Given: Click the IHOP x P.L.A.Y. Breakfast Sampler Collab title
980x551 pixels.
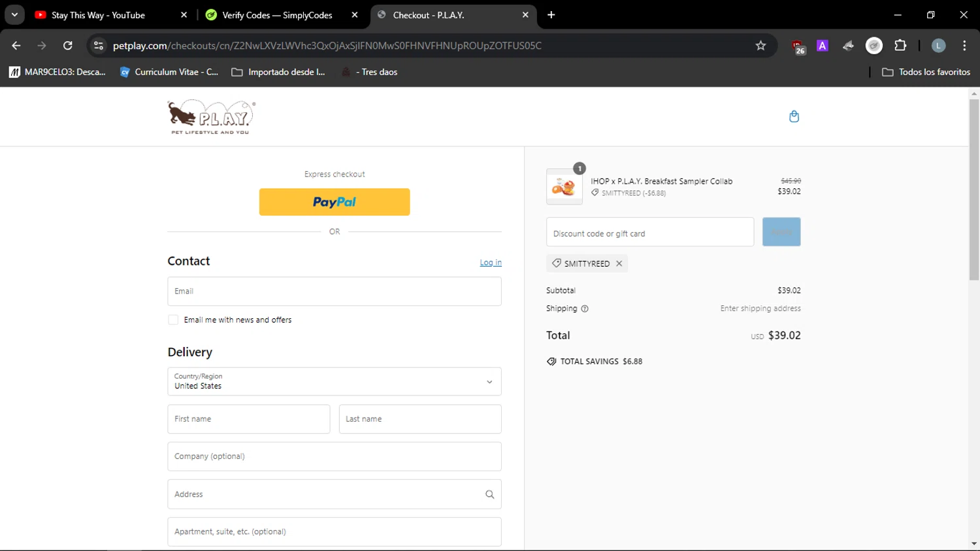Looking at the screenshot, I should click(662, 182).
